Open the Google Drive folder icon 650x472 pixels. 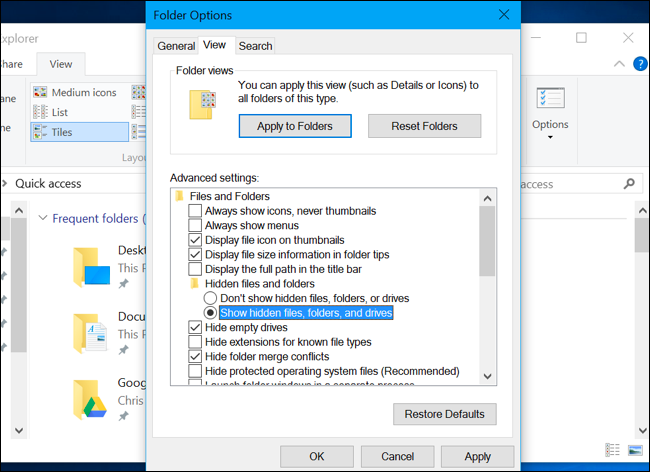(x=90, y=400)
